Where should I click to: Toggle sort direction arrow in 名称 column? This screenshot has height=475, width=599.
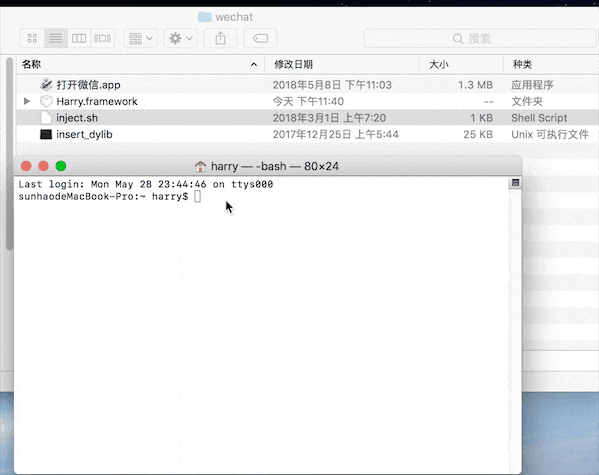pyautogui.click(x=254, y=65)
